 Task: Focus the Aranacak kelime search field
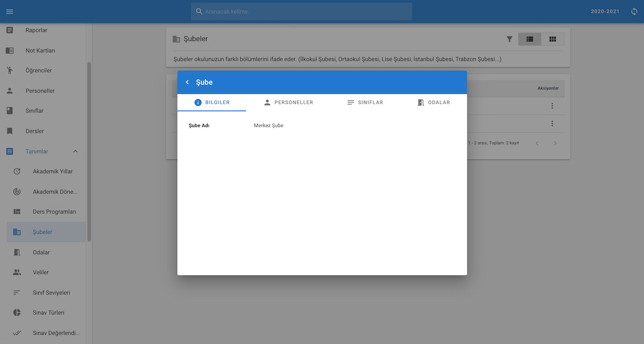click(302, 11)
